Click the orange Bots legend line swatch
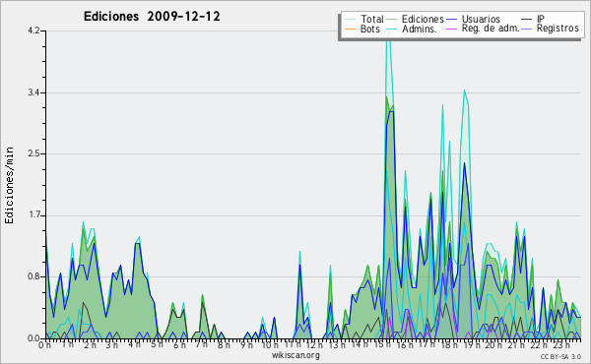The height and width of the screenshot is (364, 591). coord(350,29)
